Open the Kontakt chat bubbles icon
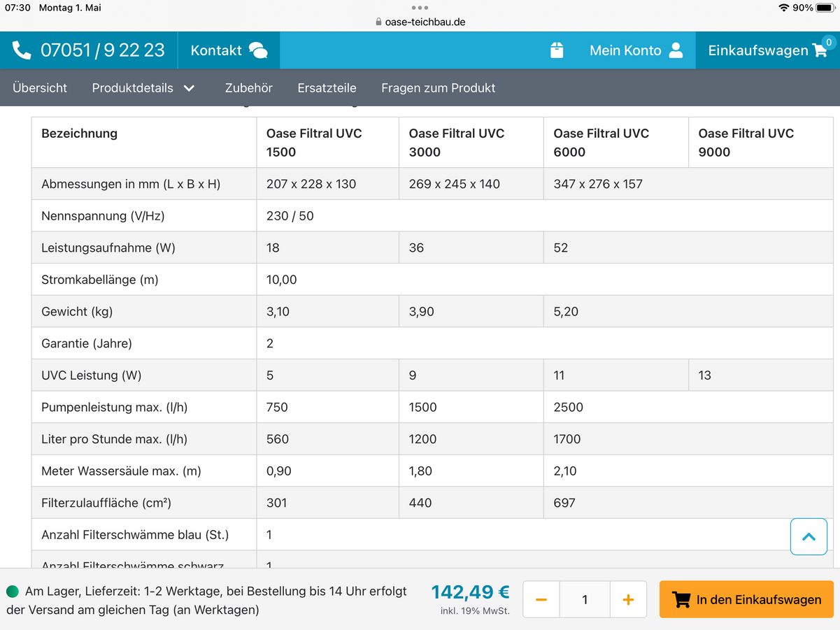The height and width of the screenshot is (630, 840). [x=258, y=50]
